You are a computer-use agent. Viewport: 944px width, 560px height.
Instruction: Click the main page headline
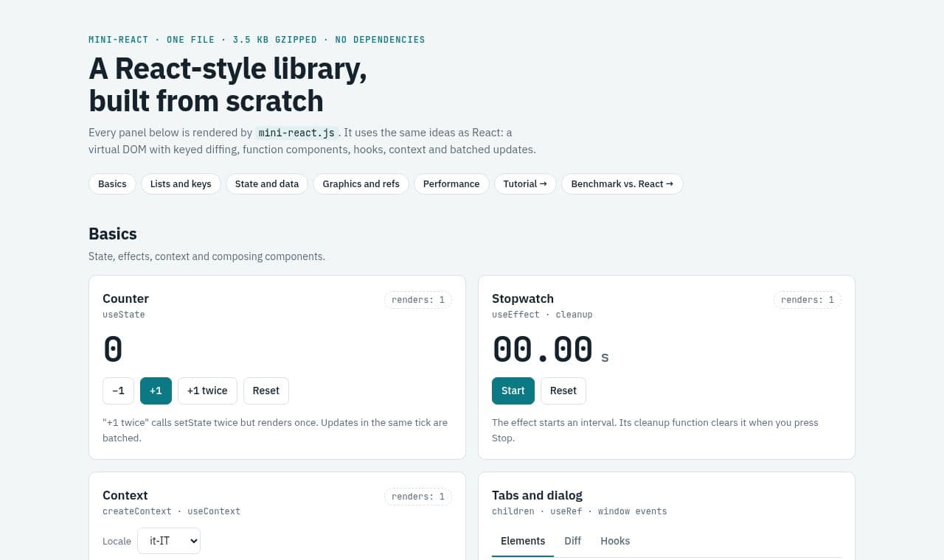pos(228,85)
